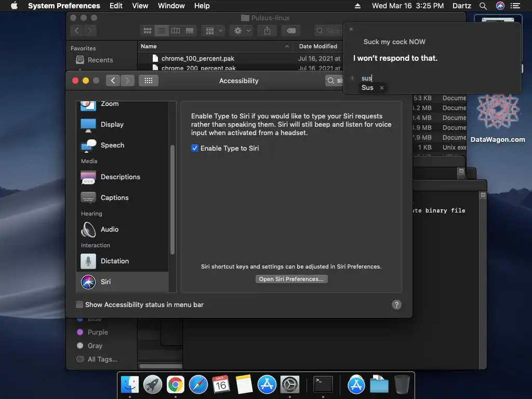
Task: Open Finder action gear dropdown
Action: point(242,31)
